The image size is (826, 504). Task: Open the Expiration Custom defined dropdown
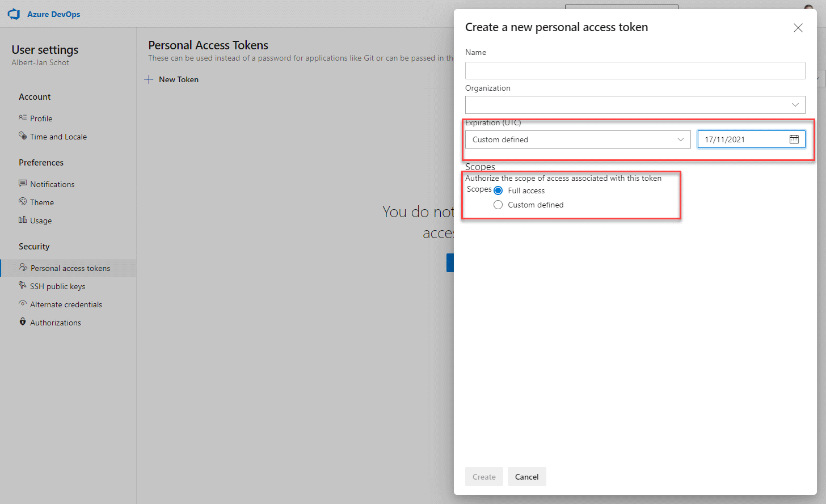click(x=578, y=139)
